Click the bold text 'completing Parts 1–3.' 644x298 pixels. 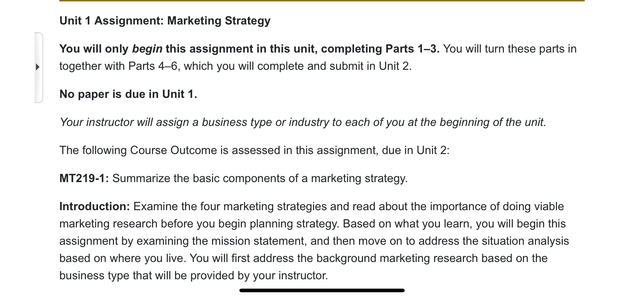380,49
